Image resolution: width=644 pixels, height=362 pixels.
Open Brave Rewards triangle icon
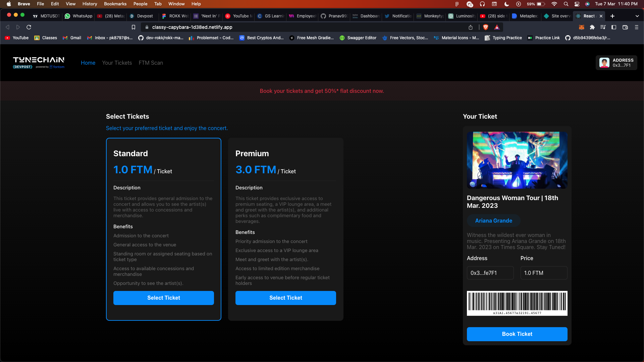(x=497, y=27)
